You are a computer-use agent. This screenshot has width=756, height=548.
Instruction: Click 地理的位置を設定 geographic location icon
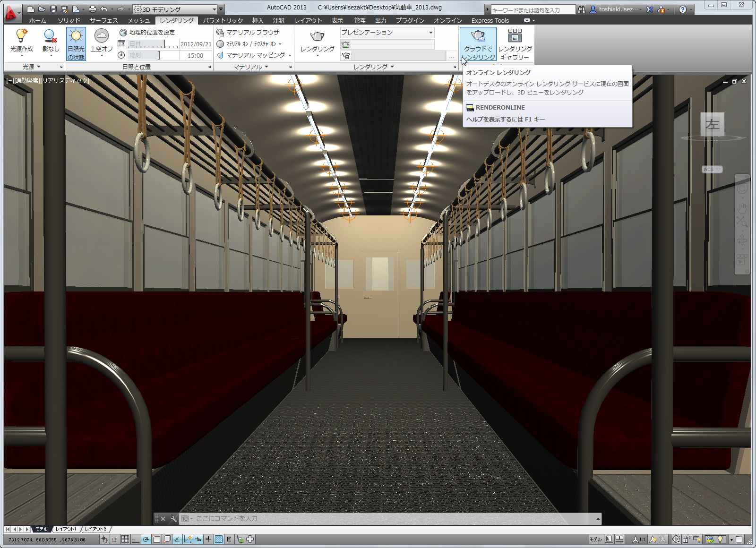147,32
